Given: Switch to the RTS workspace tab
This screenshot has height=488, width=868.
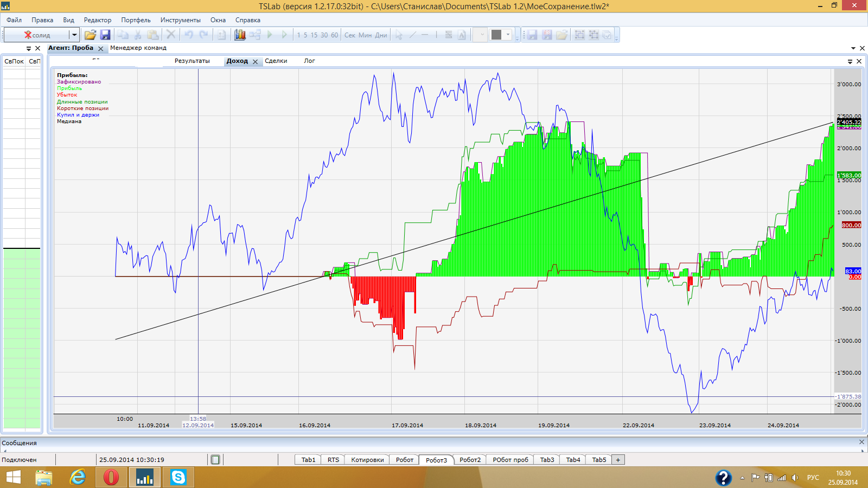Looking at the screenshot, I should click(333, 460).
